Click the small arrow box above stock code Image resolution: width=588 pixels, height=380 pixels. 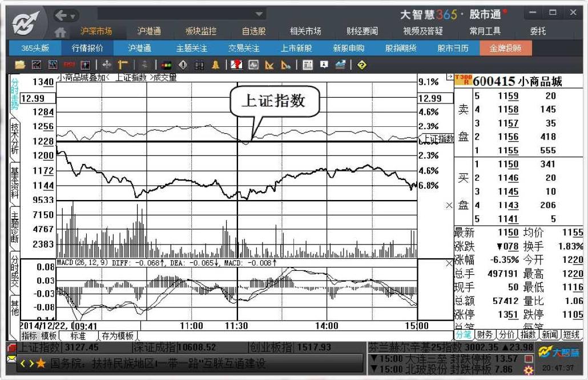pyautogui.click(x=450, y=77)
